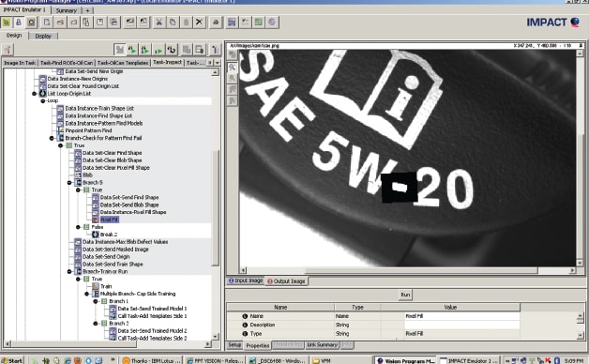
Task: Click the purple gear icon in toolbar
Action: (272, 23)
